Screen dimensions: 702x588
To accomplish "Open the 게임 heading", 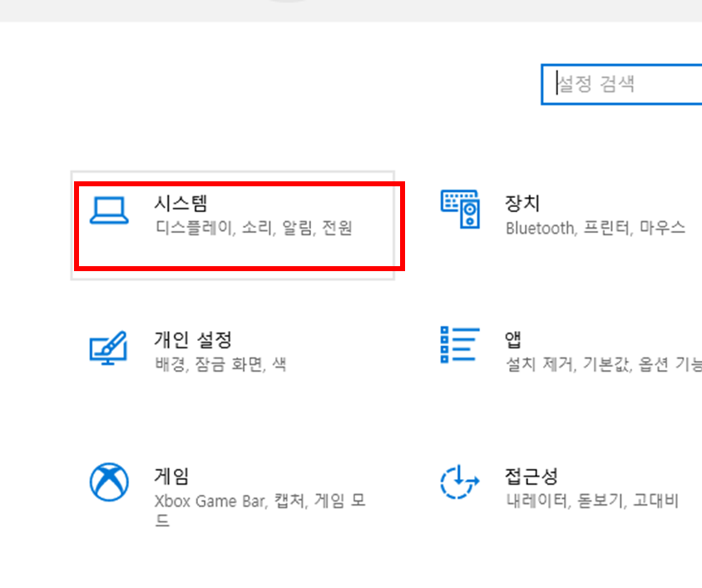I will [x=171, y=476].
